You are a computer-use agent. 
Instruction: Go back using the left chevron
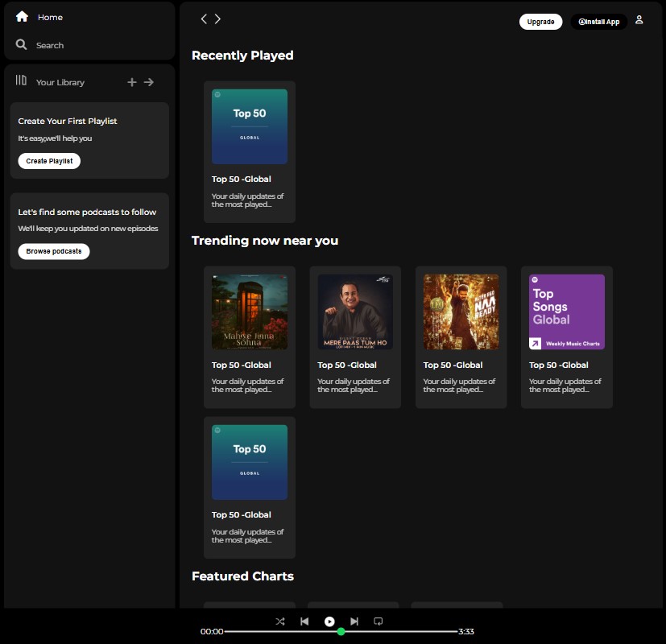tap(204, 19)
